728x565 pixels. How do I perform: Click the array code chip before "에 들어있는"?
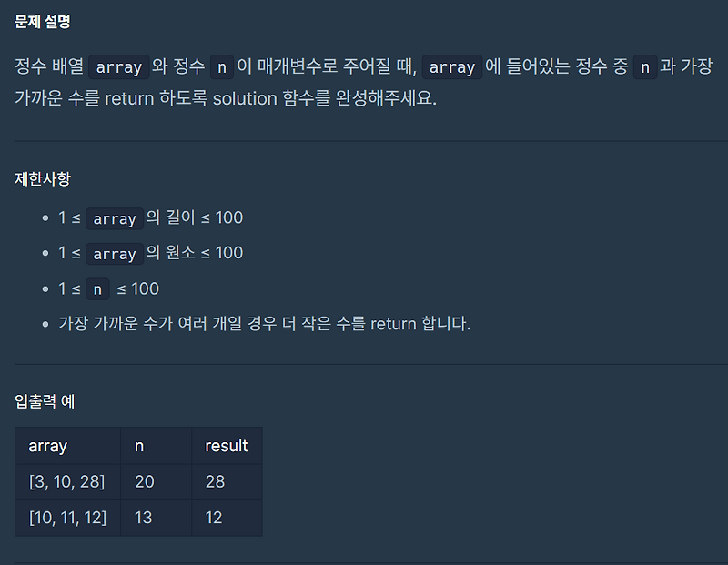[x=452, y=67]
